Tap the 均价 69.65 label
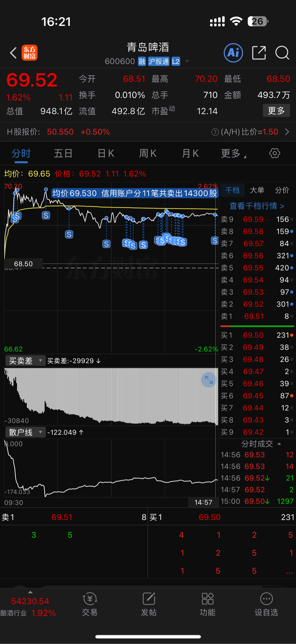296x644 pixels. [x=27, y=174]
